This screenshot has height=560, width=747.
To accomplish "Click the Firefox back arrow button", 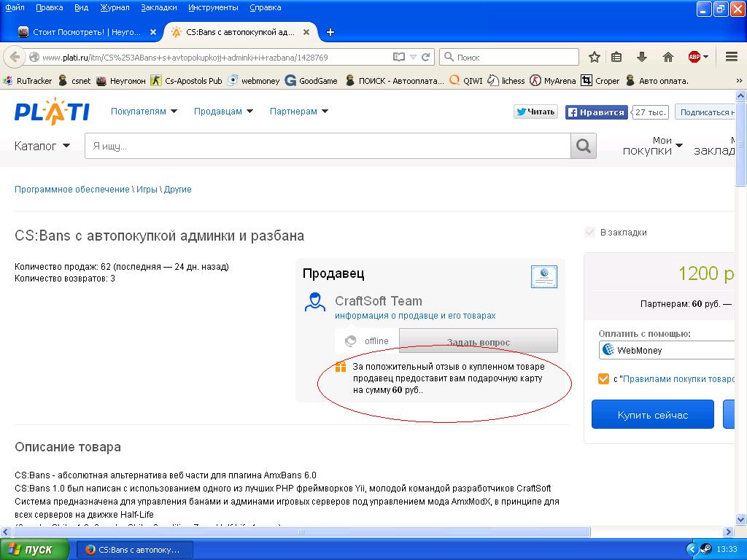I will tap(15, 57).
